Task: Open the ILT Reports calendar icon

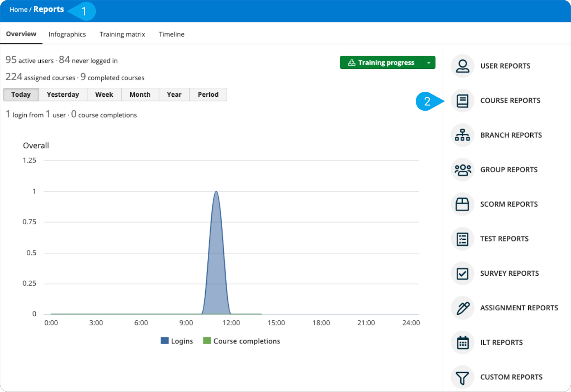Action: pos(463,343)
